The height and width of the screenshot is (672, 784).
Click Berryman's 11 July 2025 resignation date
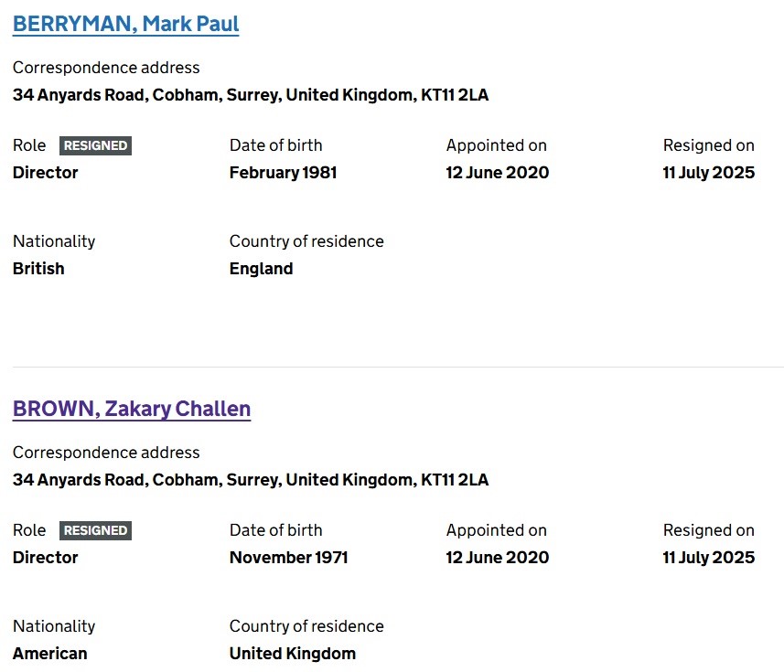click(708, 173)
